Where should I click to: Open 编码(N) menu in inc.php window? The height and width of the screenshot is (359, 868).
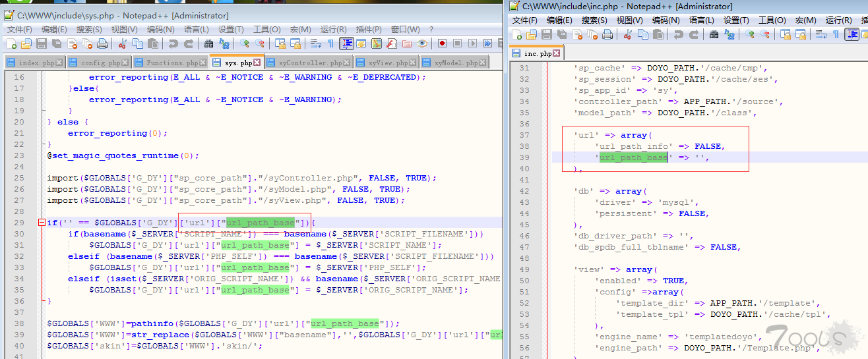(x=666, y=20)
